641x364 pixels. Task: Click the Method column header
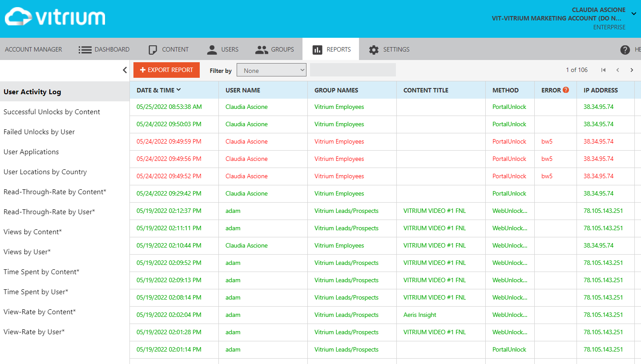tap(505, 90)
